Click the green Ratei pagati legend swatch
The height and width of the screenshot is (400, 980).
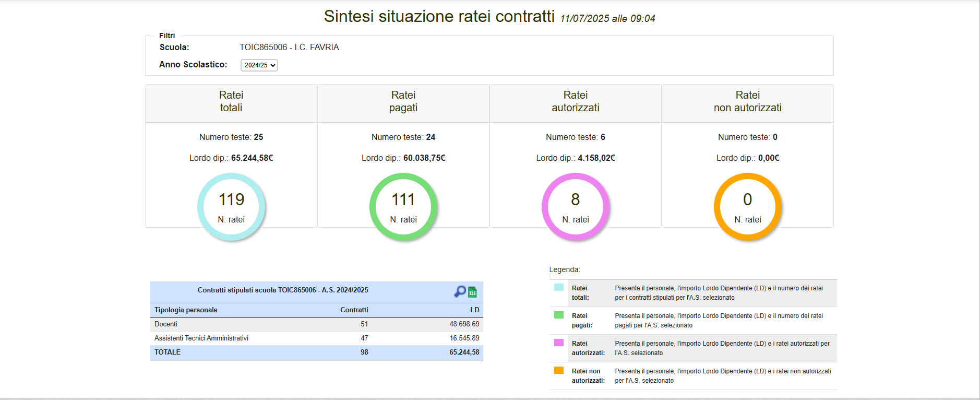coord(559,315)
